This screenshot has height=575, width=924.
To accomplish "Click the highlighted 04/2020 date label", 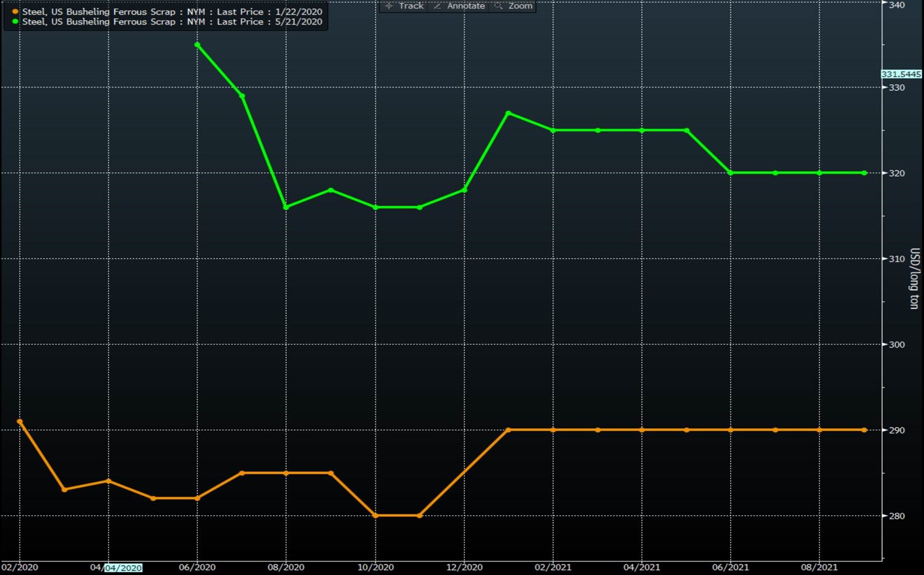I will (x=123, y=568).
